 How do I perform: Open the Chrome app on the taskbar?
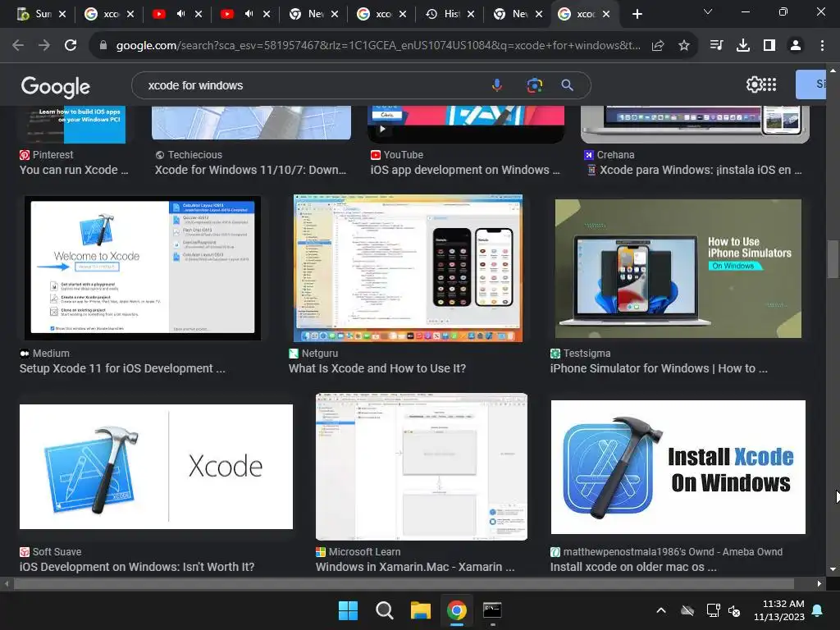[x=456, y=610]
